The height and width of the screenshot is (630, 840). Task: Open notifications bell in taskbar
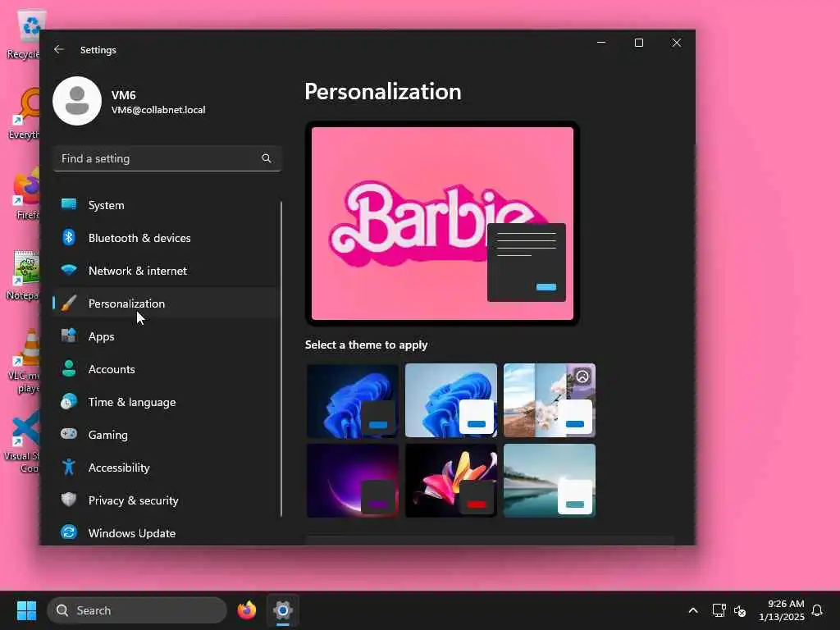[x=817, y=610]
